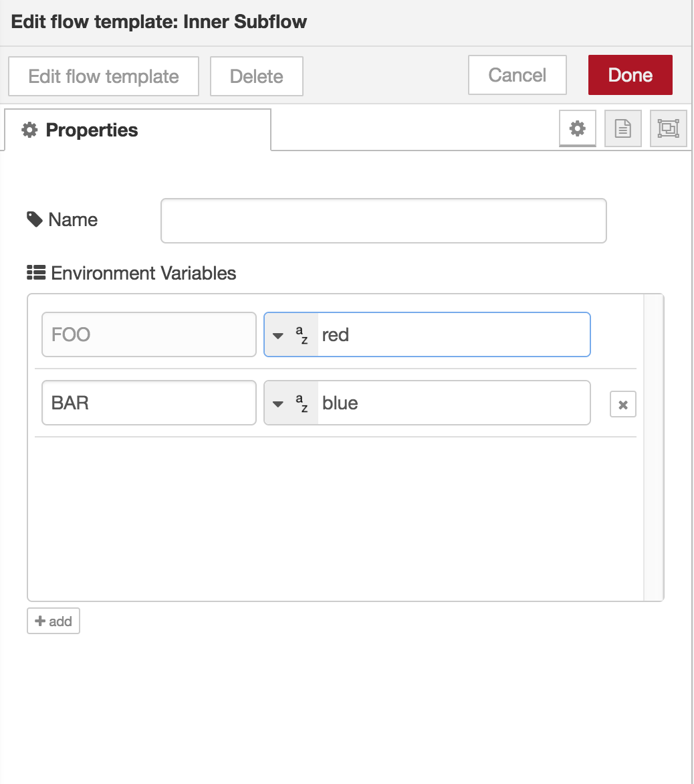This screenshot has height=784, width=694.
Task: Remove the BAR environment variable
Action: point(622,404)
